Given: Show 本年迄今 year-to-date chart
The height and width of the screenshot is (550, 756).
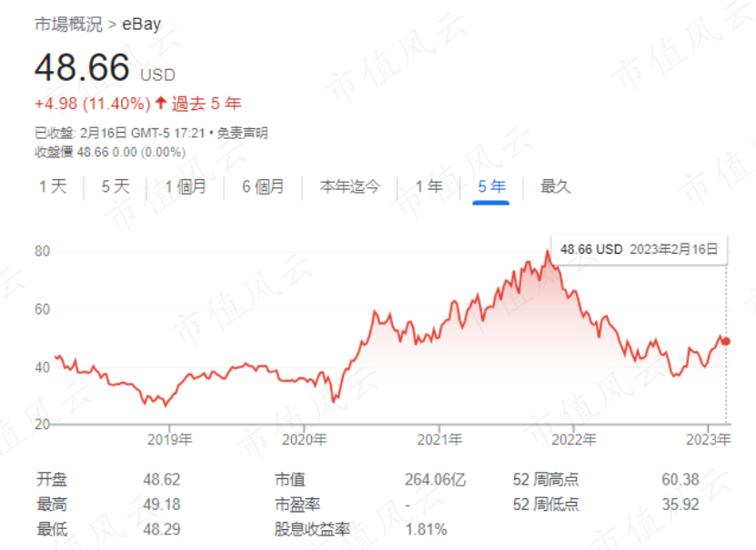Looking at the screenshot, I should click(x=350, y=186).
